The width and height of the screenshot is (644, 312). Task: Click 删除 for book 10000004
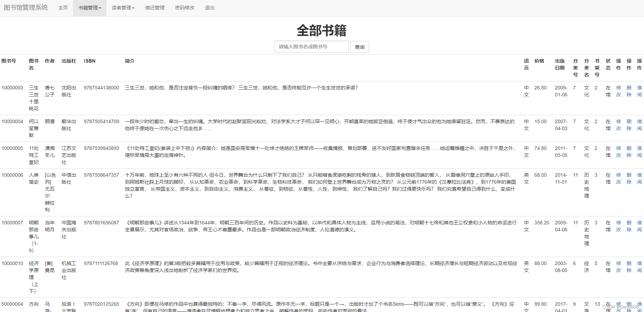629,125
